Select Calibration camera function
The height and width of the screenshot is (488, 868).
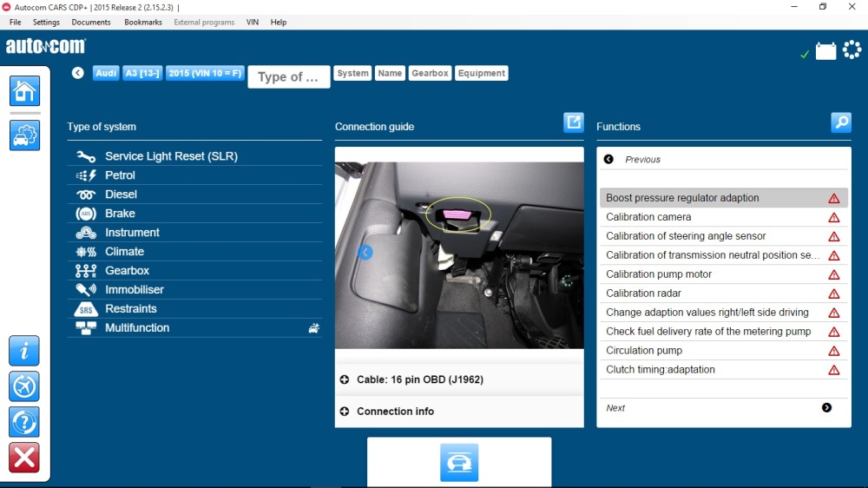coord(724,217)
